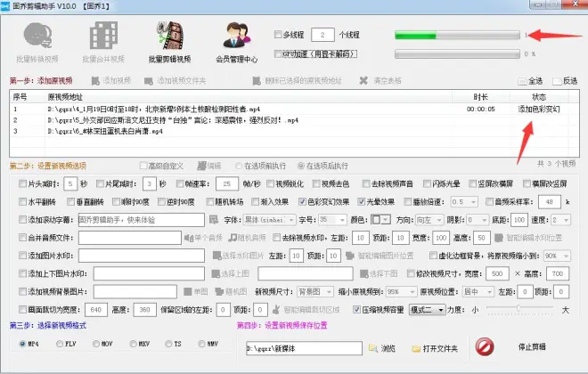Toggle the 色彩变幻效果 checkbox

point(300,201)
